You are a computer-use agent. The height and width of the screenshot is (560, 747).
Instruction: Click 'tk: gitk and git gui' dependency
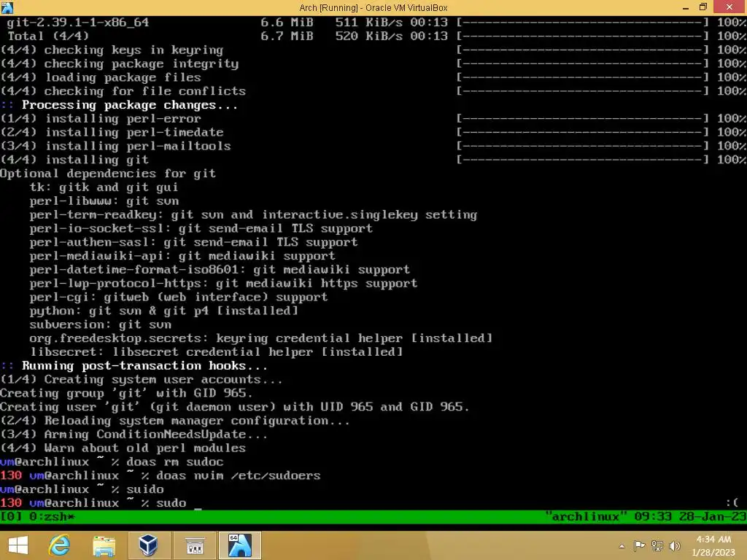point(104,187)
